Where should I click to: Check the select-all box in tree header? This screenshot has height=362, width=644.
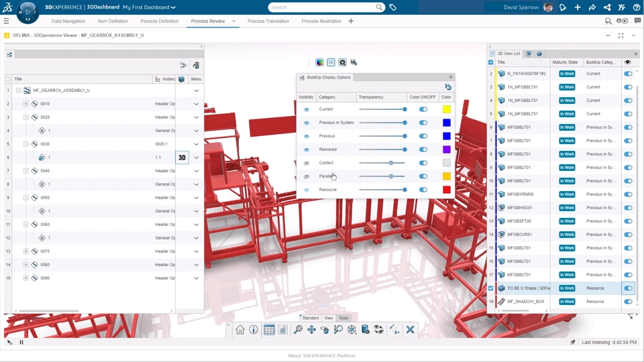coord(8,79)
